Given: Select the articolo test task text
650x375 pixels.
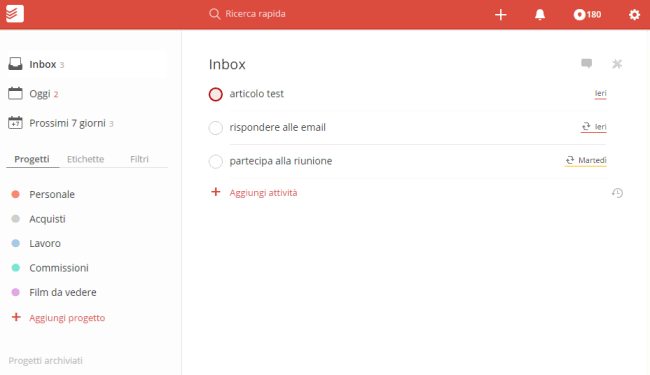Looking at the screenshot, I should pos(257,94).
